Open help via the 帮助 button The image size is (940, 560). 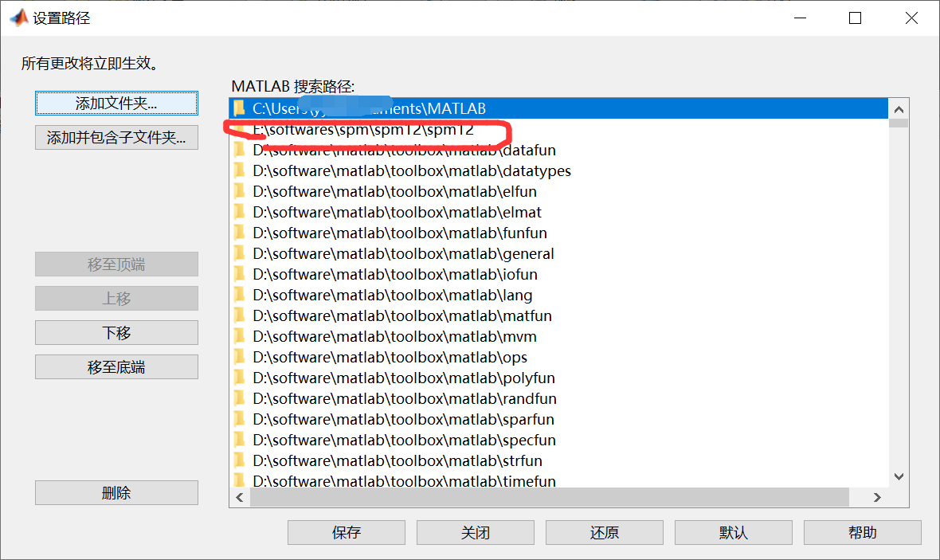(x=862, y=532)
